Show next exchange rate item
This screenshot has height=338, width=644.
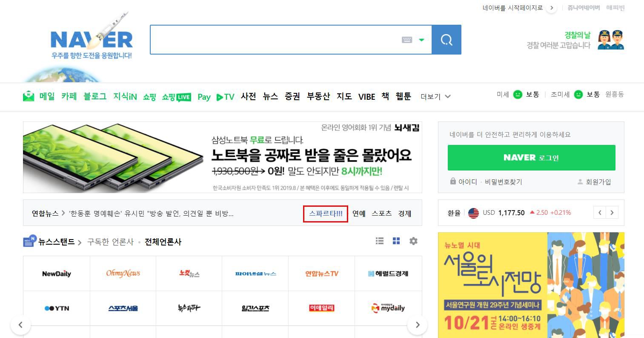tap(612, 212)
